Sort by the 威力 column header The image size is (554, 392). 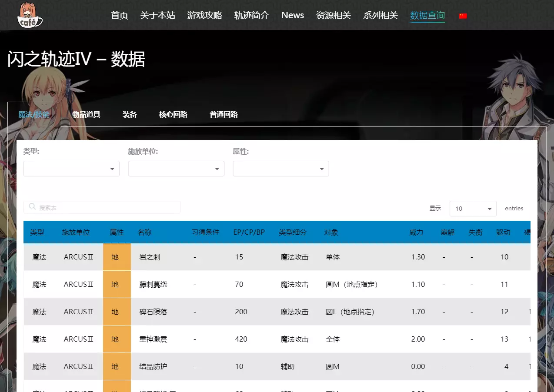click(x=416, y=233)
